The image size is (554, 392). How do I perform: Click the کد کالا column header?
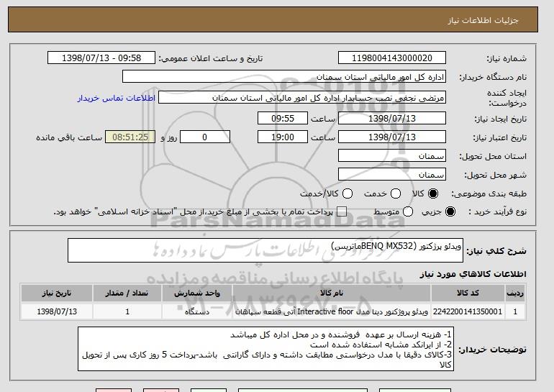468,293
